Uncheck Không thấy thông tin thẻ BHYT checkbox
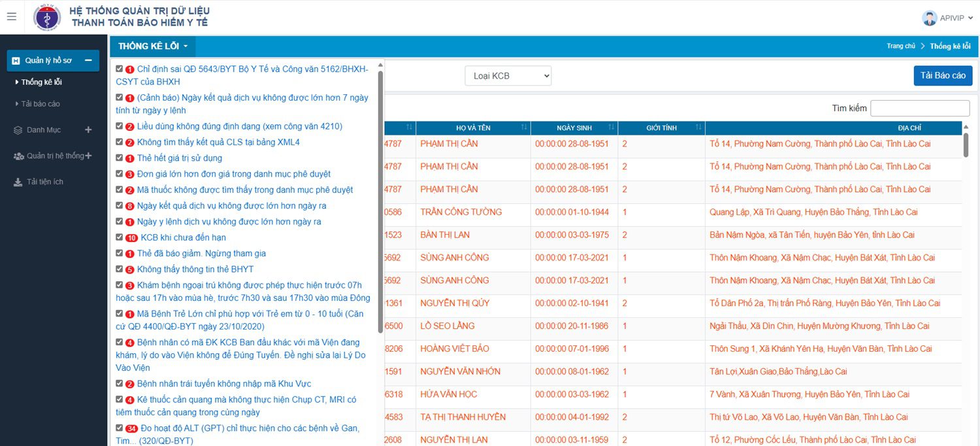980x446 pixels. (x=120, y=269)
